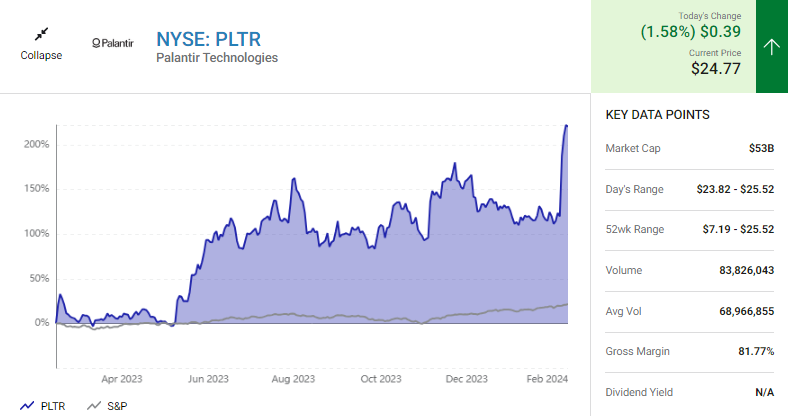The image size is (789, 416).
Task: Click the Today's Change label
Action: click(709, 16)
